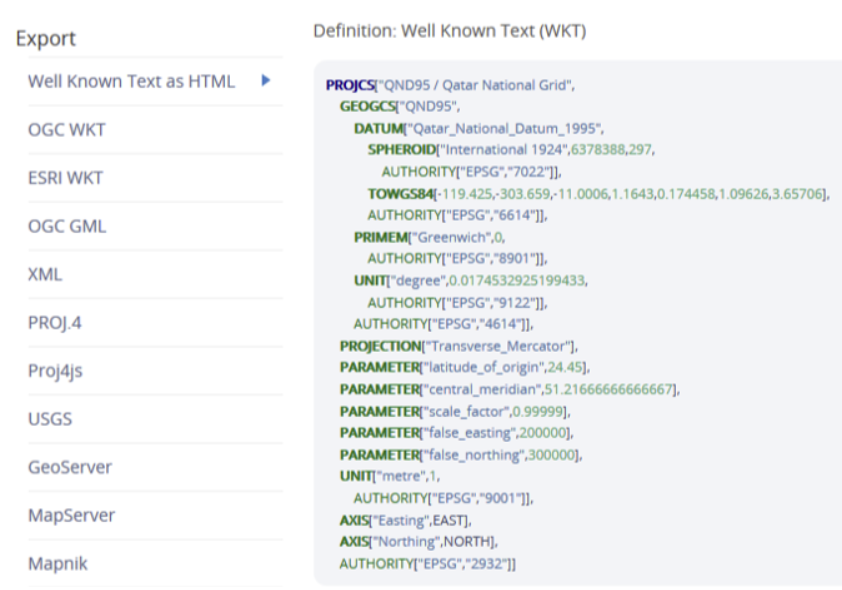
Task: Select MapServer export option
Action: (71, 515)
